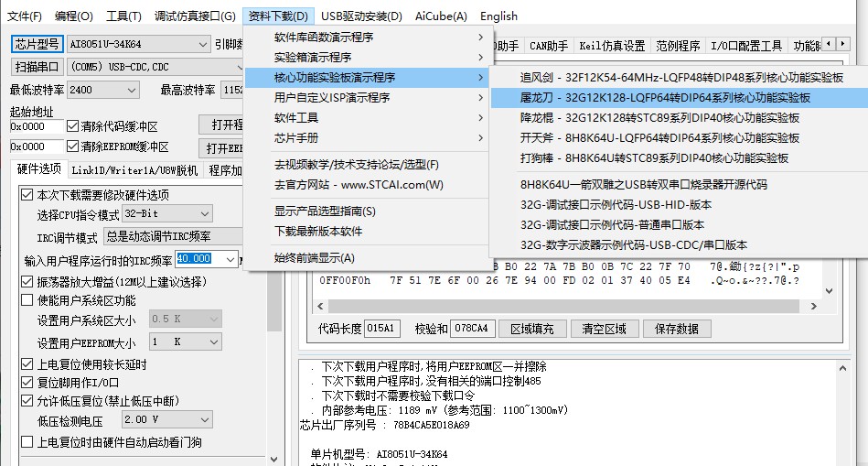Toggle 清除代码缓冲区 checkbox
868x466 pixels.
(72, 126)
